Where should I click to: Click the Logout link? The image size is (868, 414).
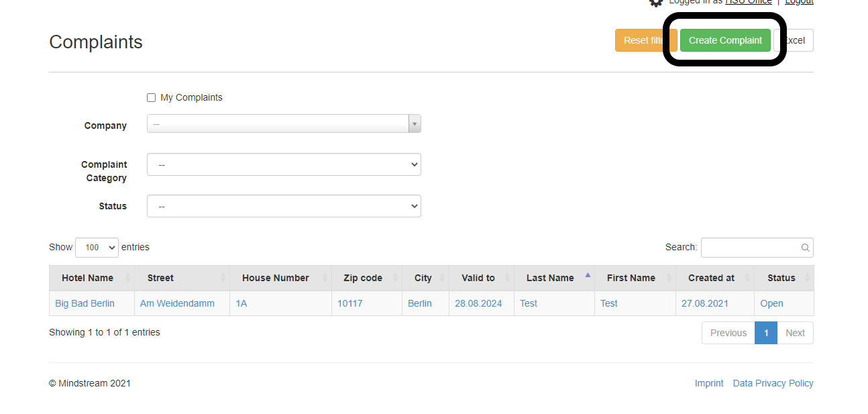pyautogui.click(x=799, y=2)
